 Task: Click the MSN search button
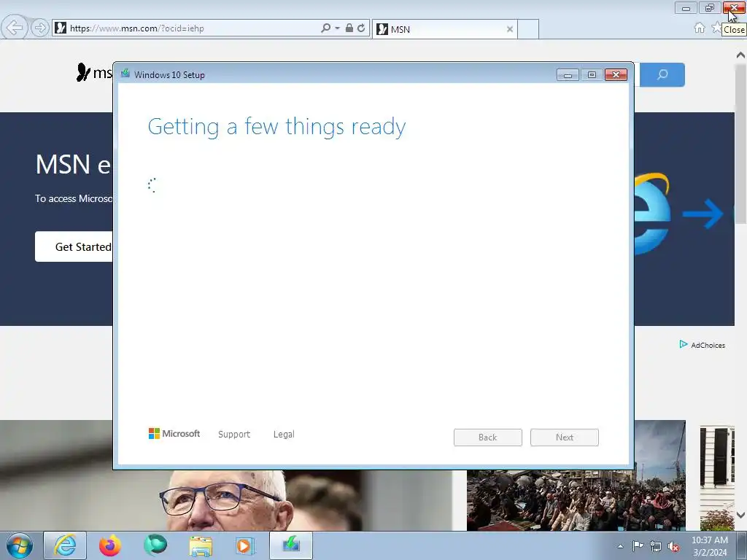662,75
